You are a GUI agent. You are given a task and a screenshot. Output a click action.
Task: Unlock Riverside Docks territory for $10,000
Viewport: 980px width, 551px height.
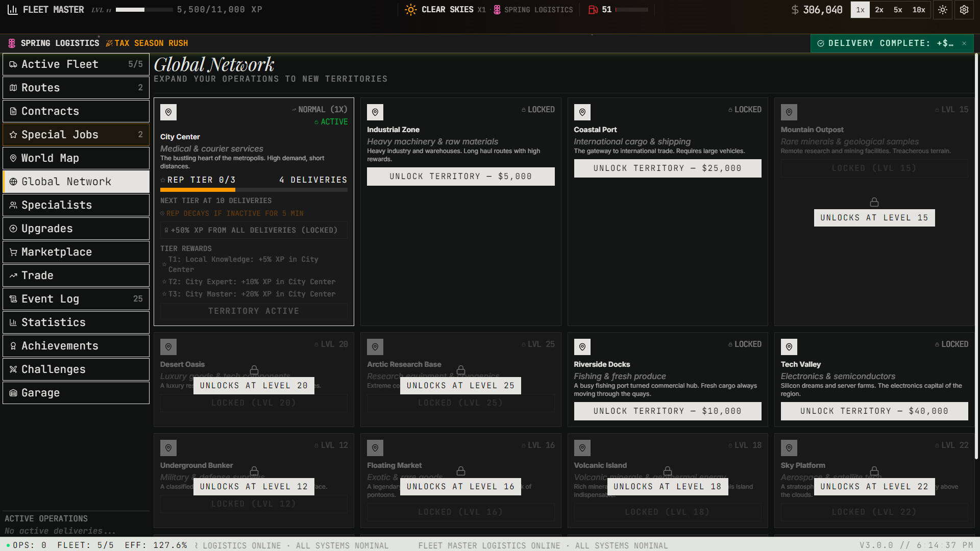[x=667, y=411]
